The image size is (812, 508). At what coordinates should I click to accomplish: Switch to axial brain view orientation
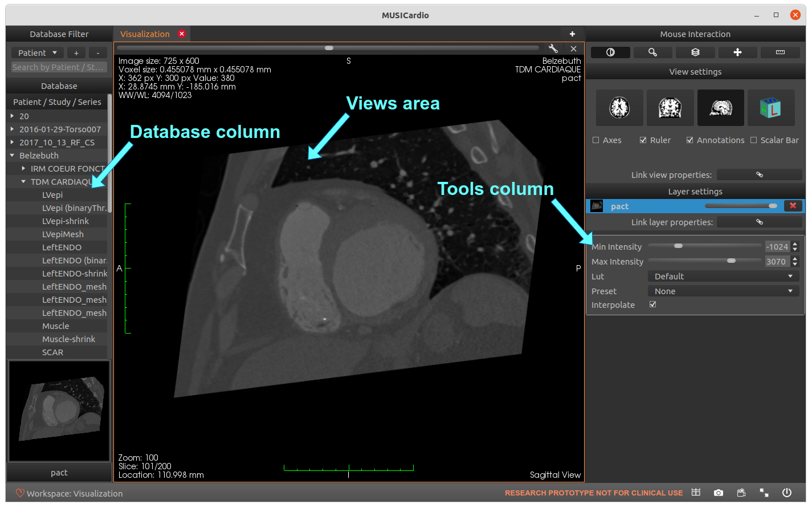[619, 108]
